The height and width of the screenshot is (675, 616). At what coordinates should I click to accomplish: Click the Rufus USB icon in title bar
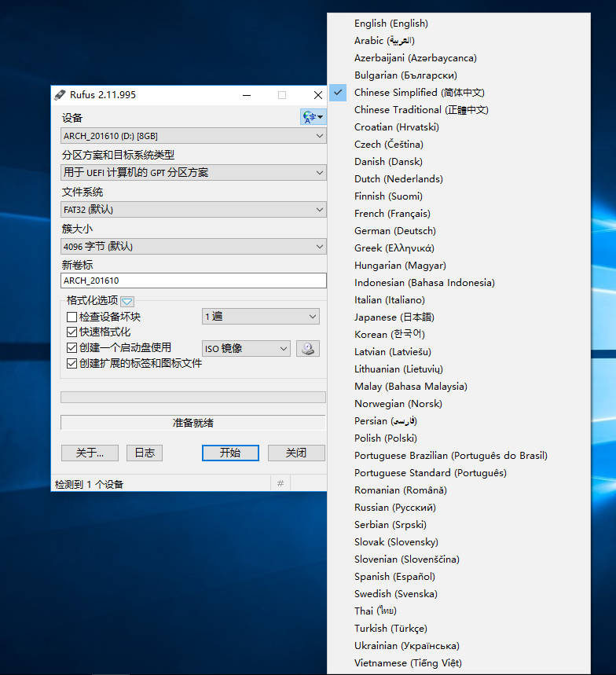(60, 95)
